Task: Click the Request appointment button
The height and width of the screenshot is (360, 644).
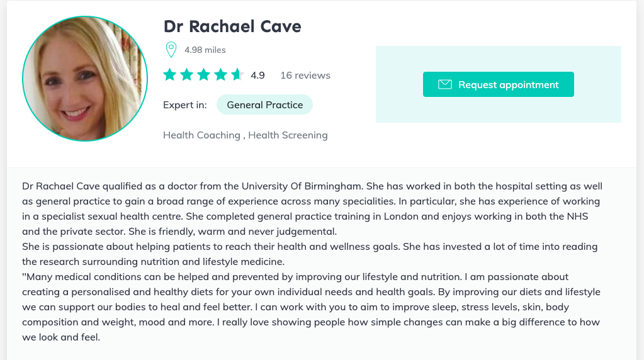Action: (498, 84)
